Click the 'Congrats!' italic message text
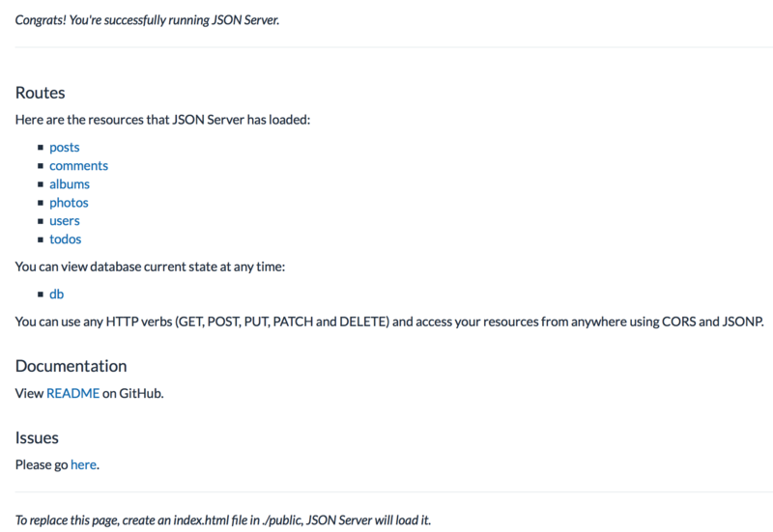 tap(147, 19)
